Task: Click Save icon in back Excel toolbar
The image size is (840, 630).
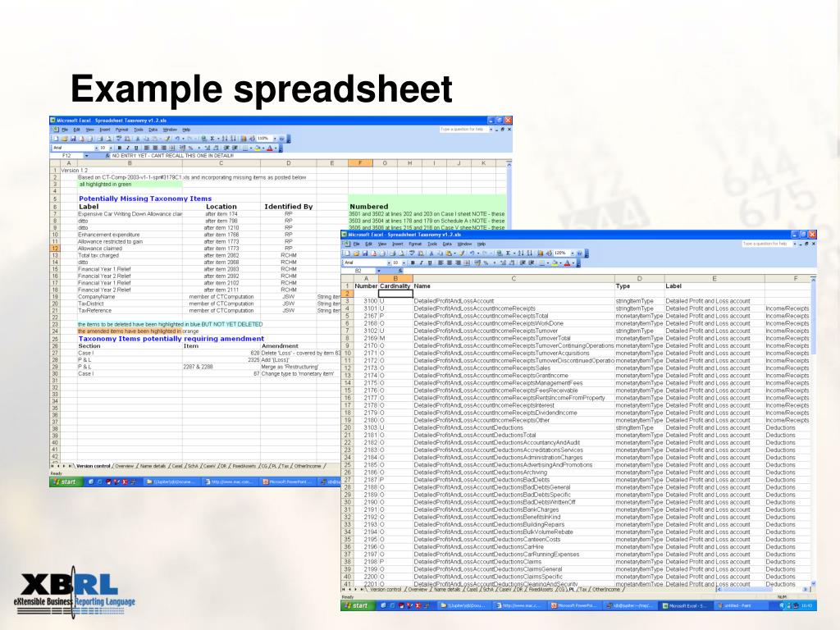Action: tap(73, 139)
